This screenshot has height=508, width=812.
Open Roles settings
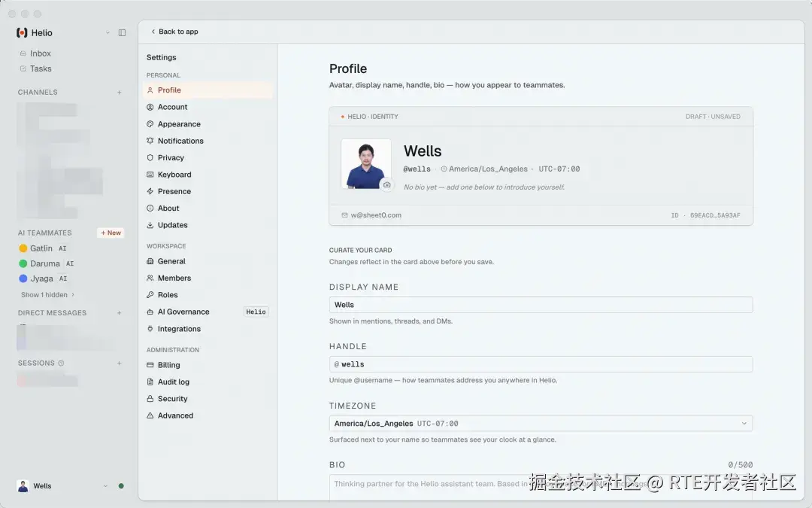208,295
